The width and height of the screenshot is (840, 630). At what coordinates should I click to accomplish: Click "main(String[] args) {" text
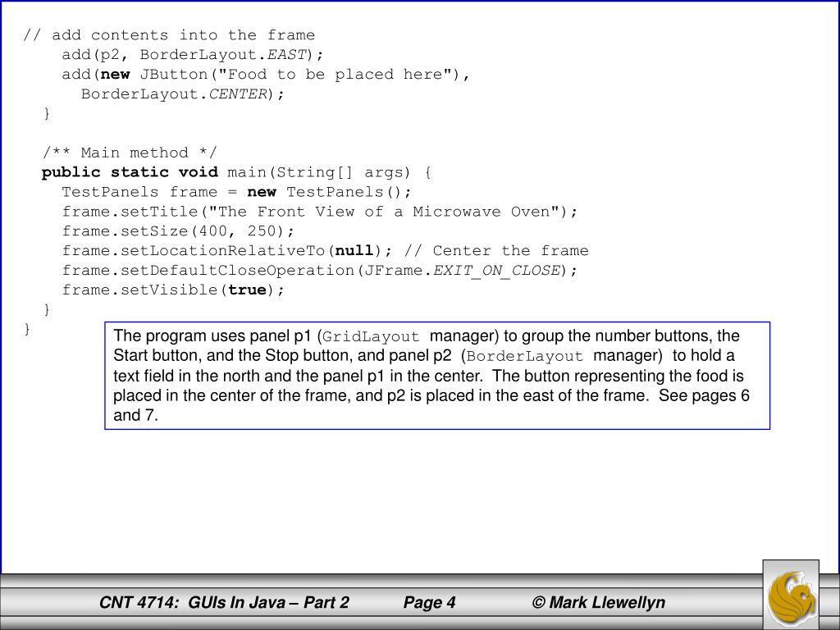pos(330,172)
